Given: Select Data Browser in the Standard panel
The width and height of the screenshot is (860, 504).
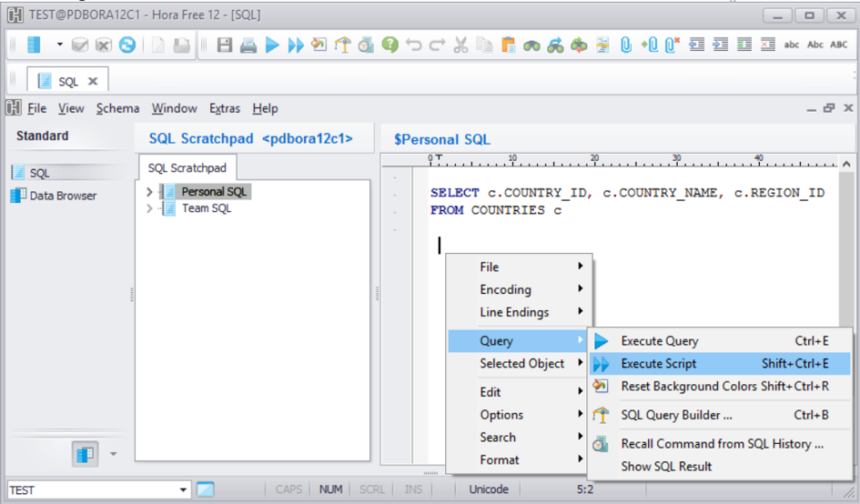Looking at the screenshot, I should (x=63, y=196).
